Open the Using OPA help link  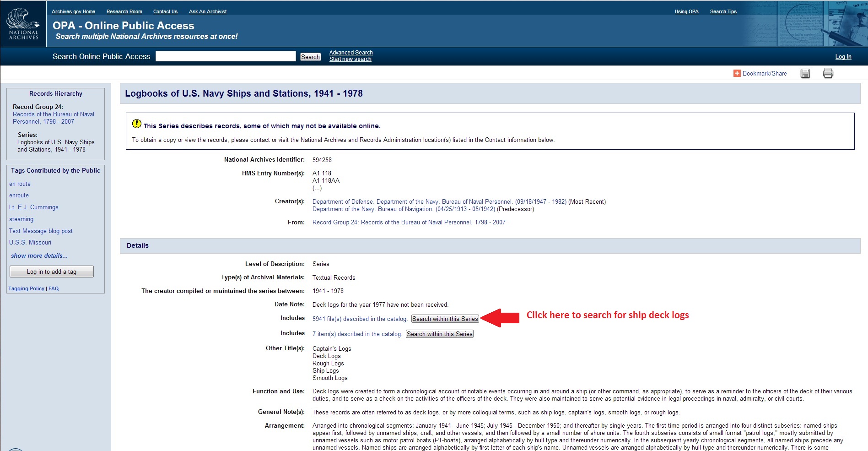click(686, 11)
